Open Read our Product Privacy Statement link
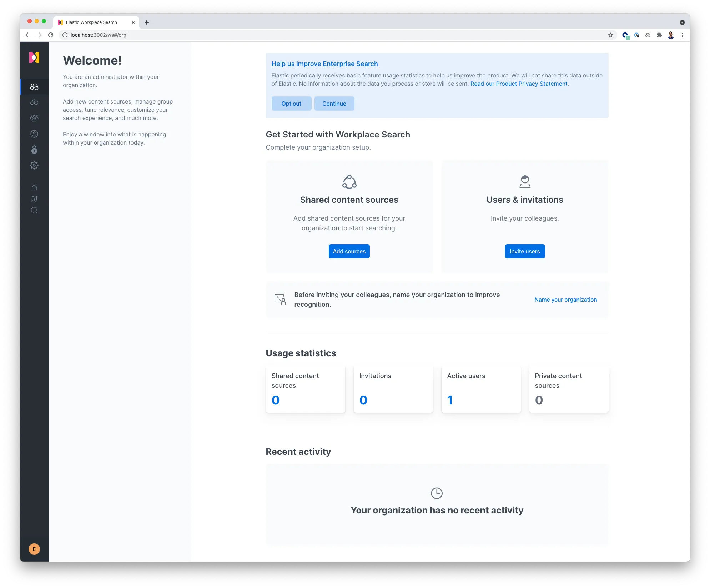Screen dimensions: 710x588 pos(518,84)
